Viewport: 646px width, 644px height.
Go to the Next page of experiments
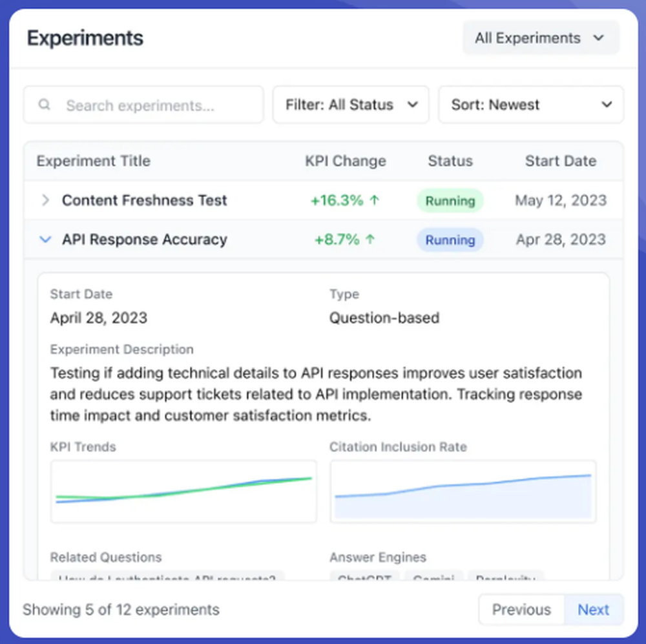[593, 609]
